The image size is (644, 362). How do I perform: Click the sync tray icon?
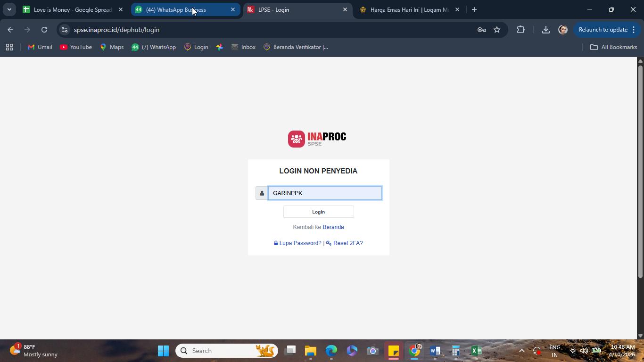537,351
